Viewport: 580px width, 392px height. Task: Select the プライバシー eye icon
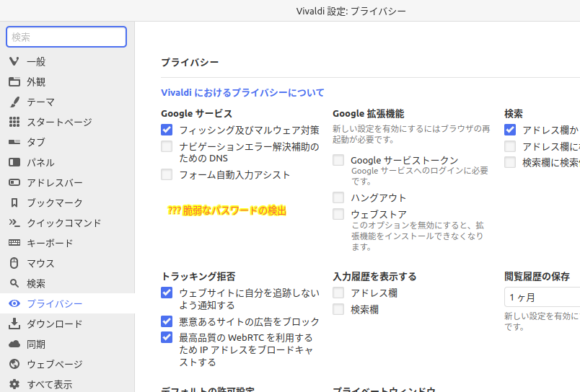pos(14,303)
